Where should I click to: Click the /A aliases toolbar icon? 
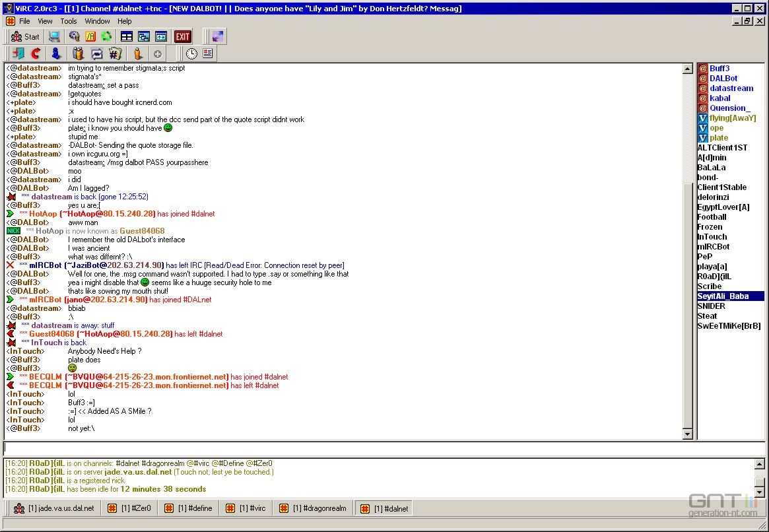(90, 37)
